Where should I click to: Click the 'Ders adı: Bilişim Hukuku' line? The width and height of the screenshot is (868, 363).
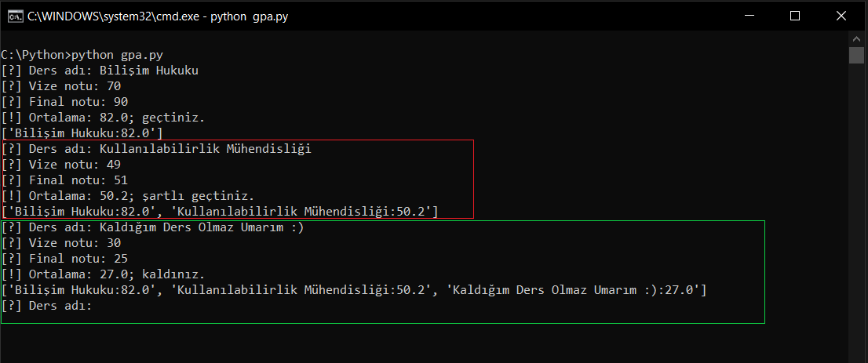(100, 71)
